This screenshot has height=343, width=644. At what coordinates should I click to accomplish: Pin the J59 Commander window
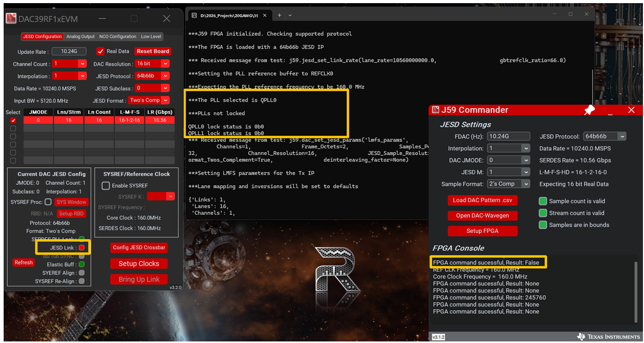click(589, 110)
